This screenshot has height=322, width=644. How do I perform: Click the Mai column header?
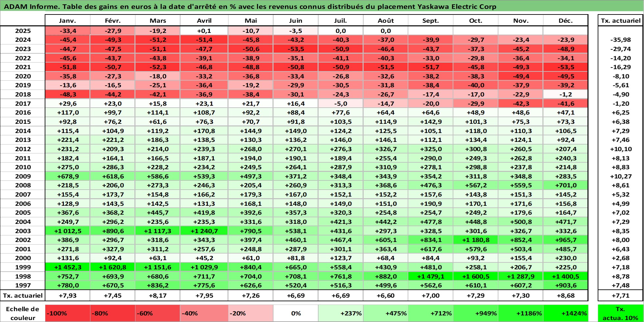click(x=251, y=20)
